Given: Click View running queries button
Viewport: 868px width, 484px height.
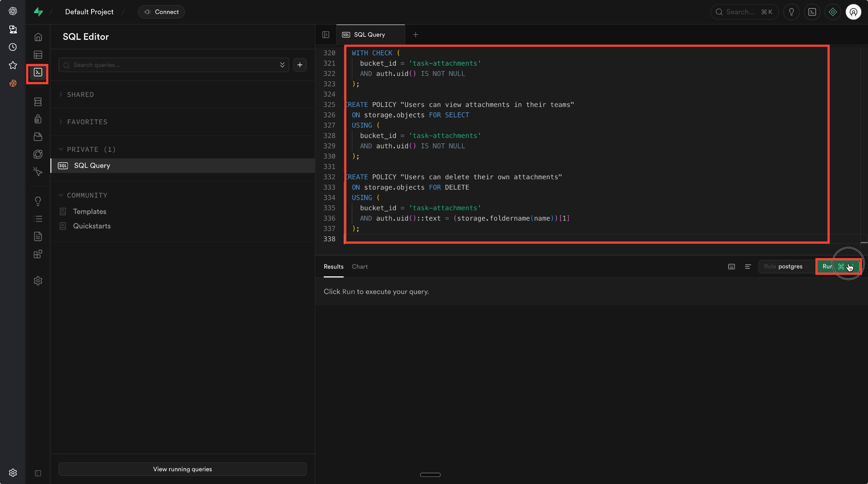Looking at the screenshot, I should 182,469.
